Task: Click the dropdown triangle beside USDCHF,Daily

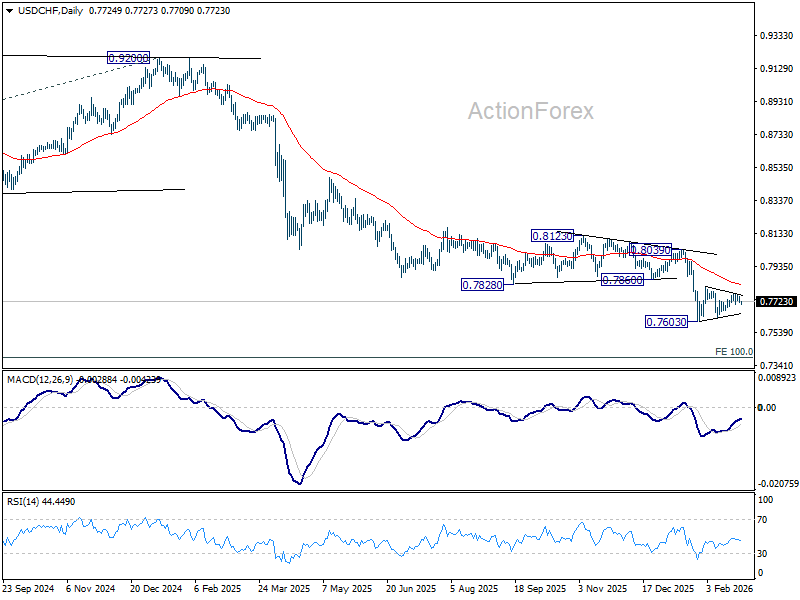Action: click(9, 11)
